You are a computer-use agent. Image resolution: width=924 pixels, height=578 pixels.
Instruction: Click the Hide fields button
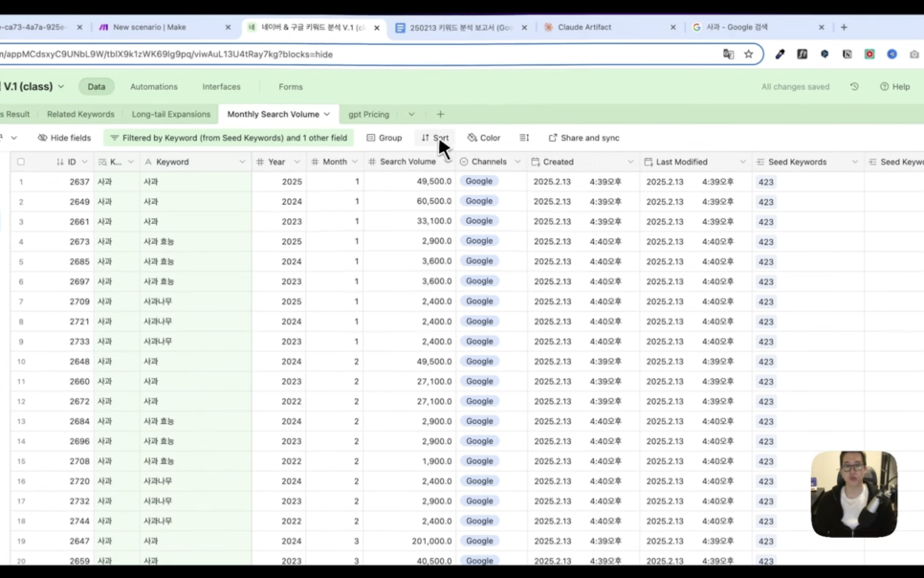(64, 138)
